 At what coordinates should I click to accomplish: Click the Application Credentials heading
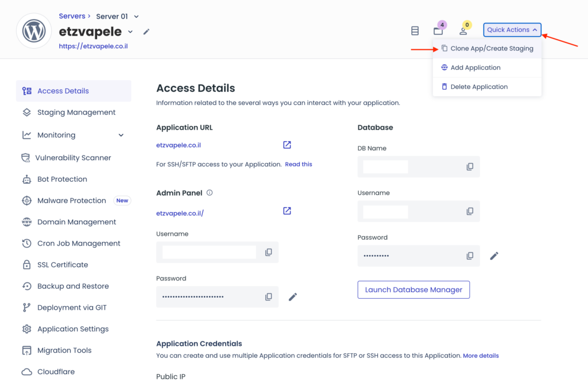[x=199, y=344]
